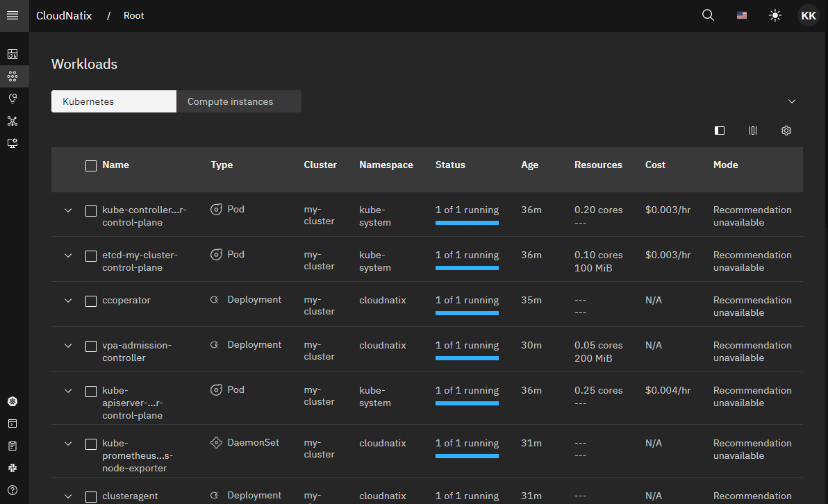The height and width of the screenshot is (504, 828).
Task: Expand the filter chevron right of tabs
Action: [x=792, y=101]
